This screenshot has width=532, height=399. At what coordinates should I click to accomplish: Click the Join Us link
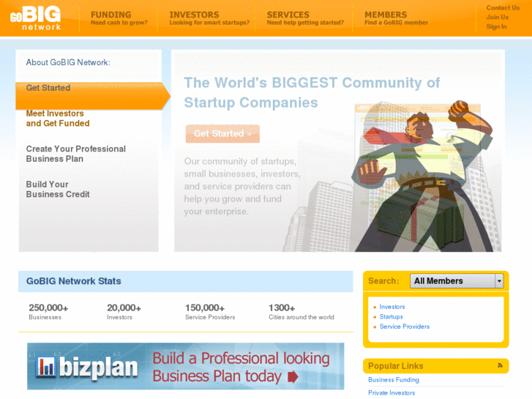click(x=498, y=17)
